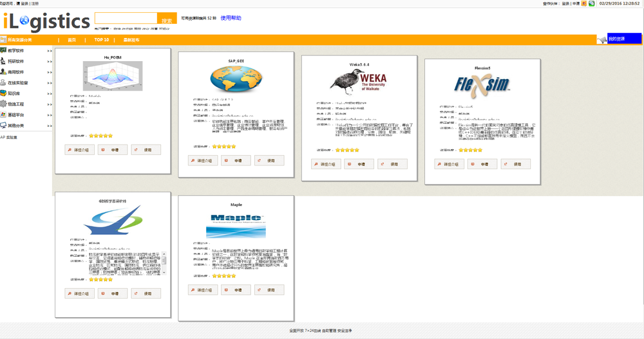
Task: Expand the 商用软件 category arrows
Action: coord(50,72)
